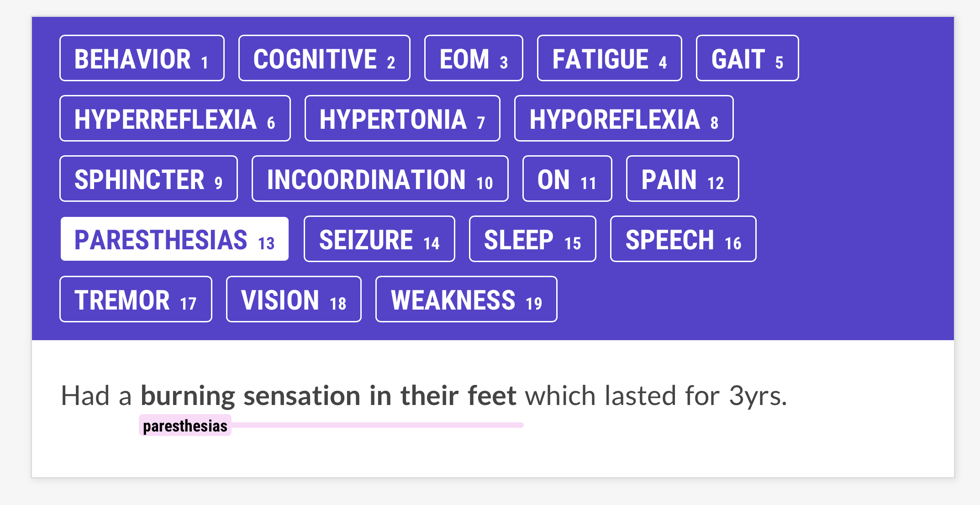Pick the SPEECH label
980x505 pixels.
pos(683,239)
